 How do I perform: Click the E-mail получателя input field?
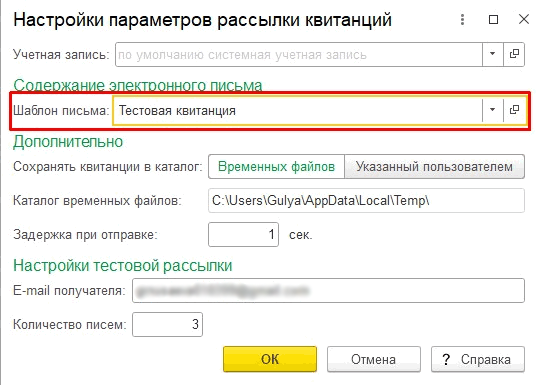pyautogui.click(x=328, y=290)
